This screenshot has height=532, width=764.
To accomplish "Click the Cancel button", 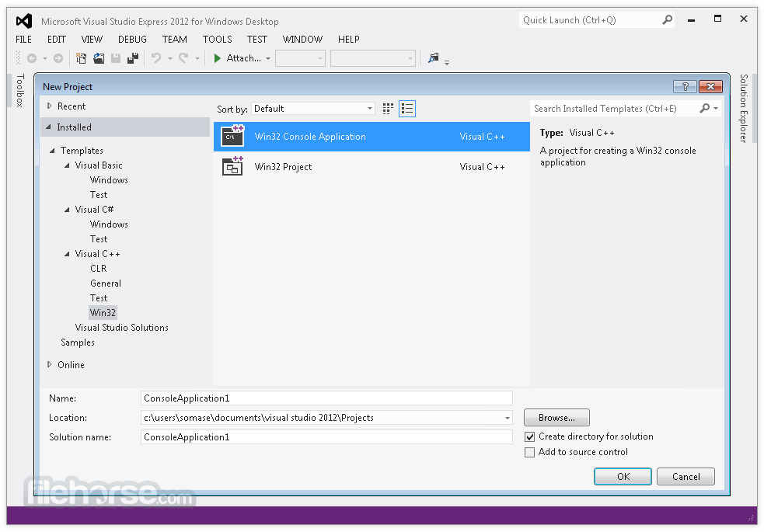I will (x=686, y=477).
